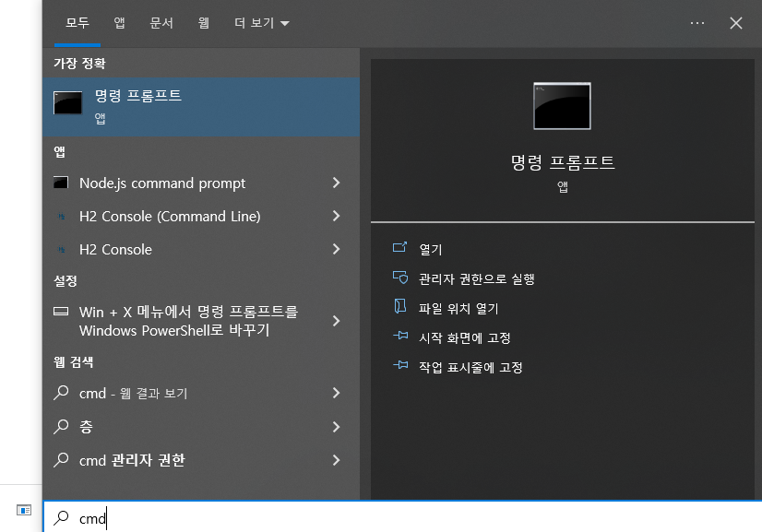This screenshot has width=762, height=532.
Task: Choose 시작 화면에 고정
Action: click(x=465, y=337)
